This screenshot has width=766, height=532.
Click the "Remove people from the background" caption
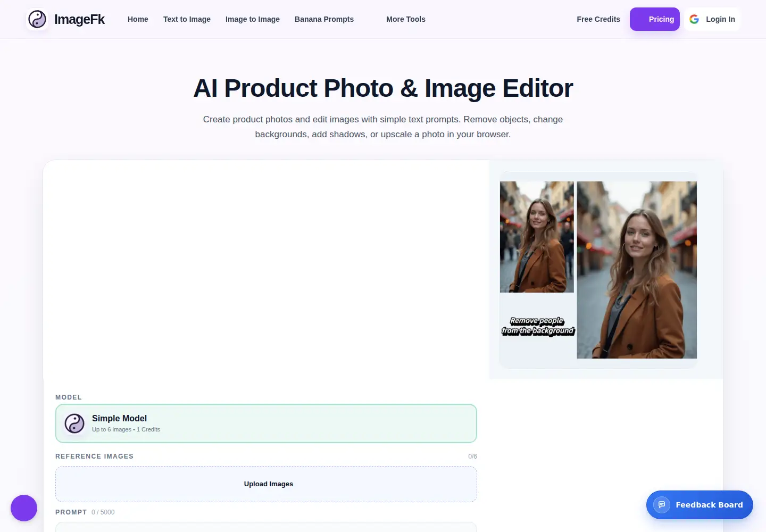point(538,326)
